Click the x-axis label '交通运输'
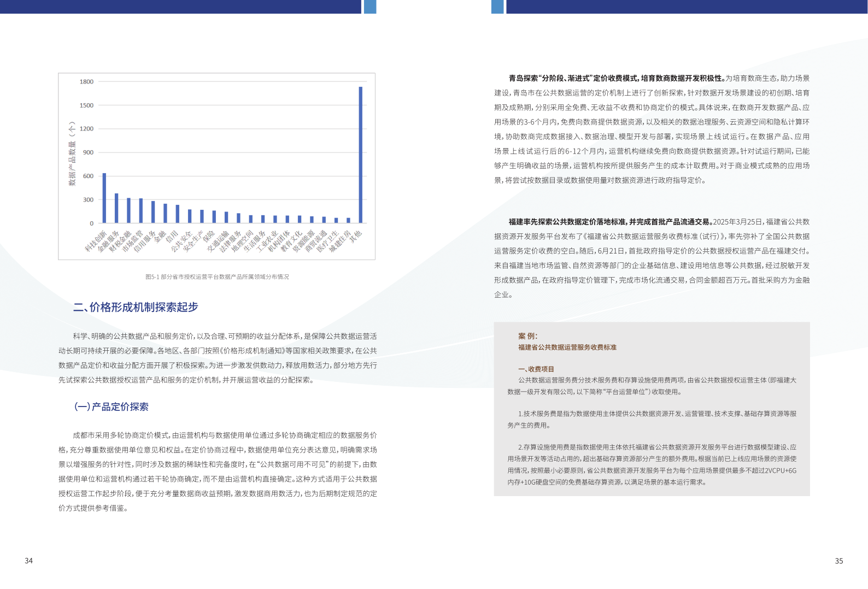This screenshot has height=589, width=868. tap(218, 241)
